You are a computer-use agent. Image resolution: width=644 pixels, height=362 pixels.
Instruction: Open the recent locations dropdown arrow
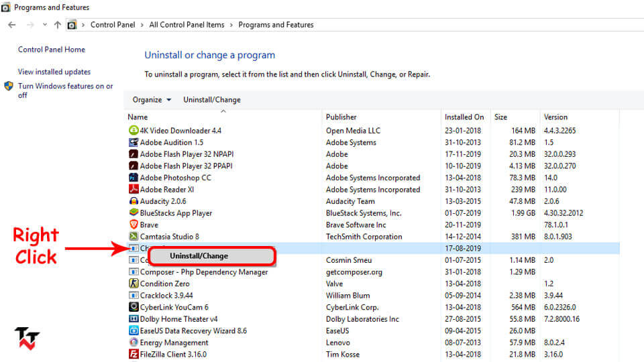pos(44,25)
